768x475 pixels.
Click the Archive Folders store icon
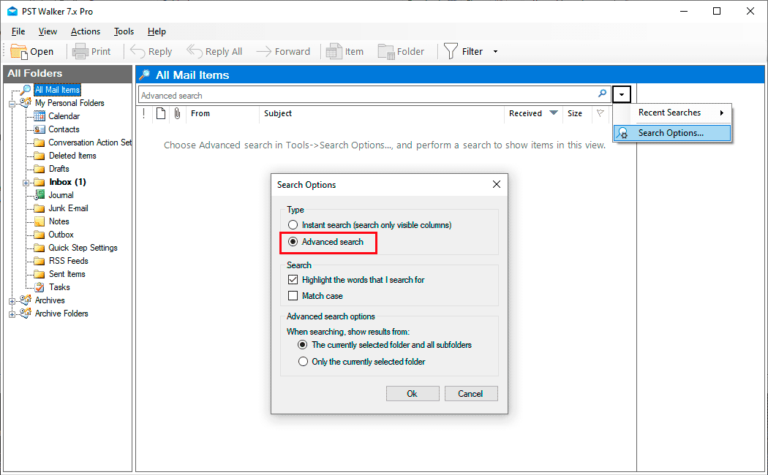click(x=25, y=313)
